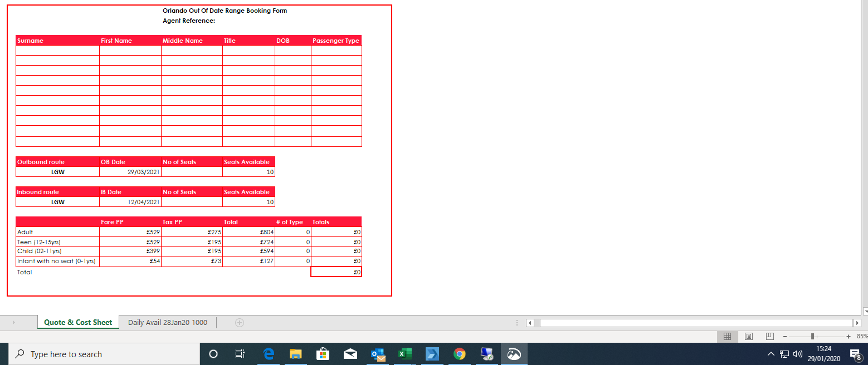Select Infant tax £73 cell
868x365 pixels.
(x=192, y=261)
